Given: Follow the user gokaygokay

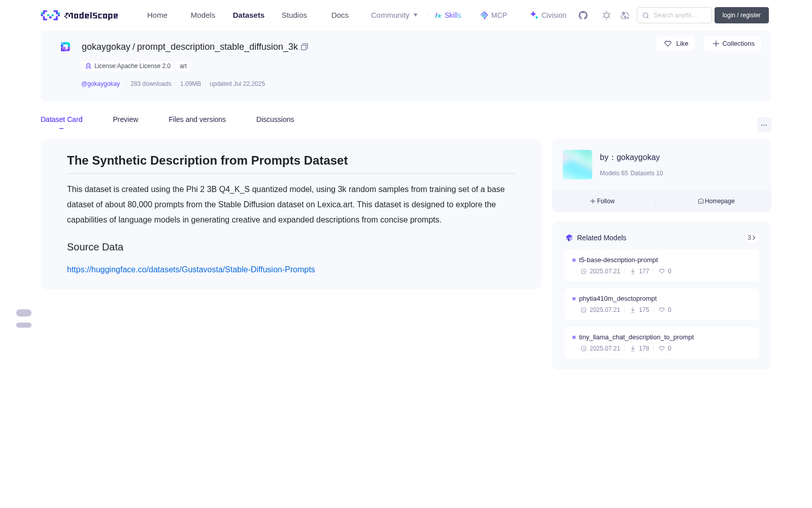Looking at the screenshot, I should tap(602, 201).
